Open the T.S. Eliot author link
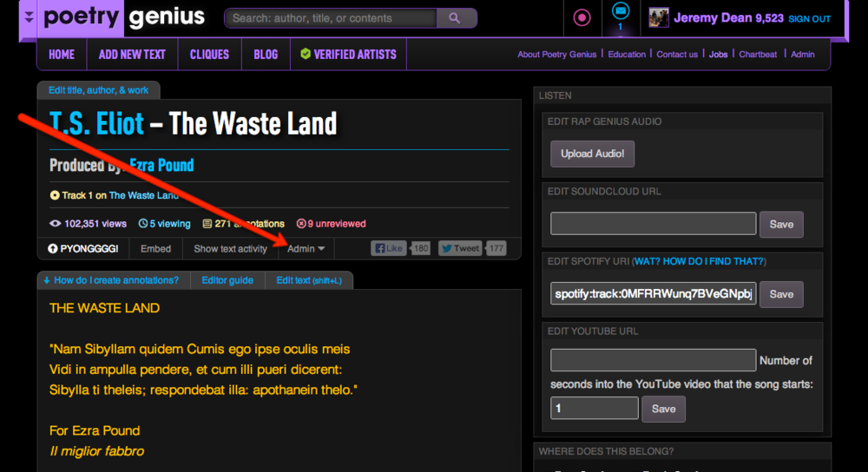The height and width of the screenshot is (472, 868). (97, 123)
